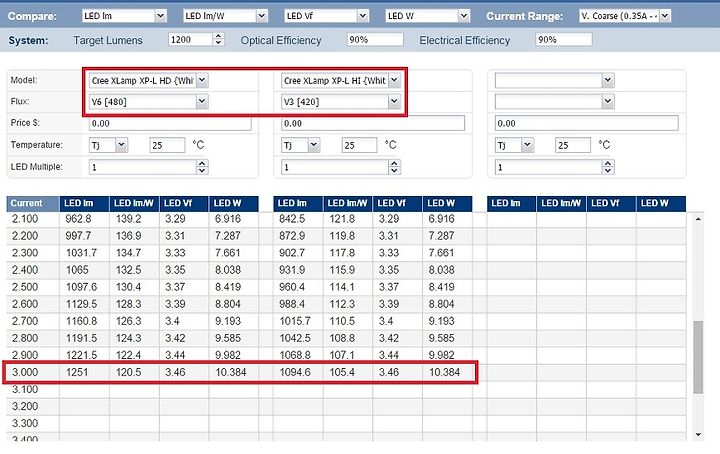Click third table's LED lm column header
This screenshot has height=454, width=720.
pyautogui.click(x=512, y=203)
